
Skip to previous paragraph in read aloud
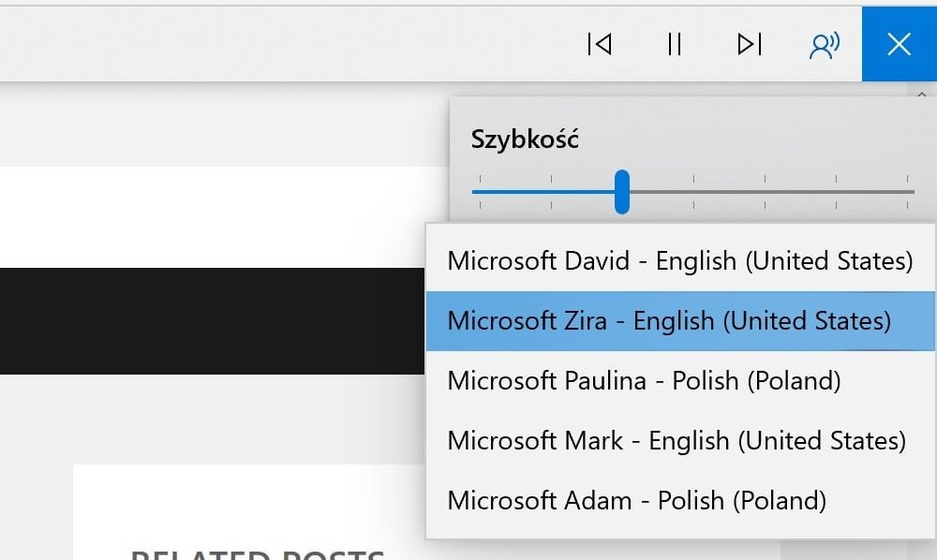click(x=600, y=44)
